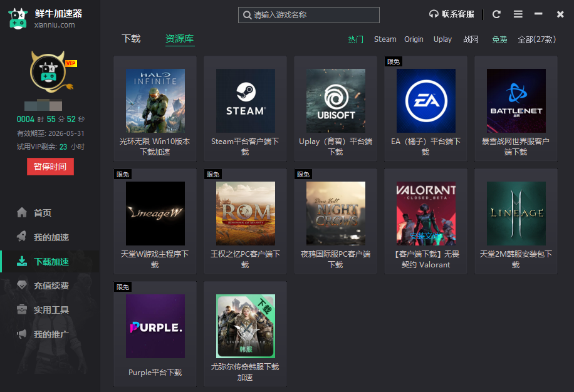The image size is (574, 392).
Task: Filter by 热门 category
Action: pyautogui.click(x=355, y=39)
